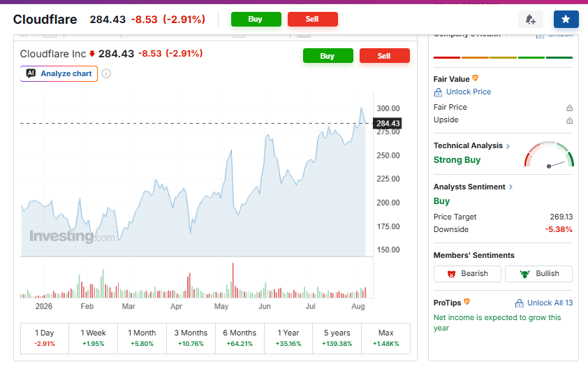Add Cloudflare to watchlist with the star
This screenshot has height=369, width=588.
[x=566, y=19]
